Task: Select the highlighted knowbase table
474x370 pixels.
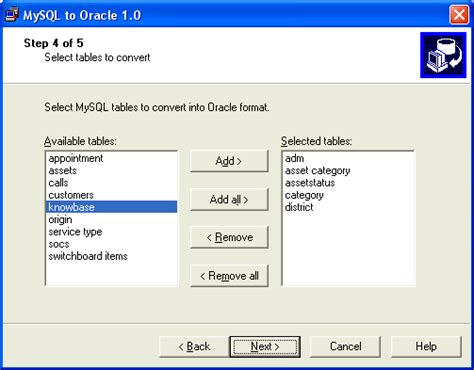Action: (111, 207)
